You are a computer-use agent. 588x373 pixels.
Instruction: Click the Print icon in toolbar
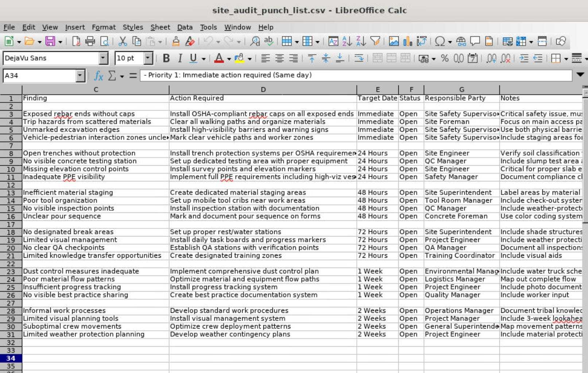coord(90,41)
